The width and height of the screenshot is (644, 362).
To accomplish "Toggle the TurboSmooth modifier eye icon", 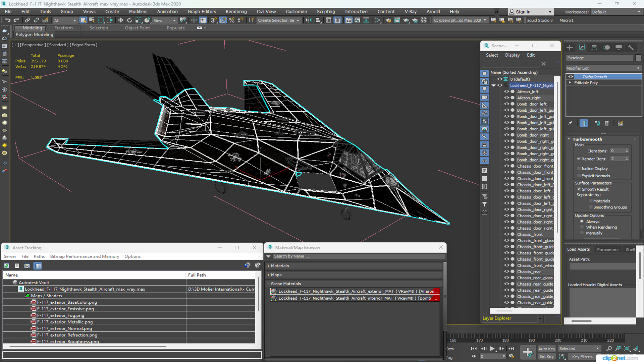I will click(x=571, y=77).
